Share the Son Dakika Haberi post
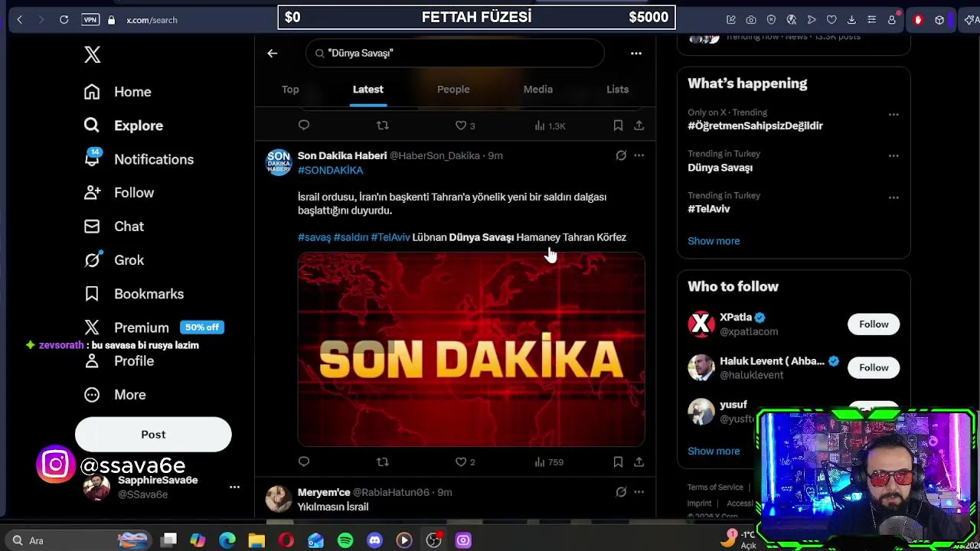980x551 pixels. [x=639, y=461]
